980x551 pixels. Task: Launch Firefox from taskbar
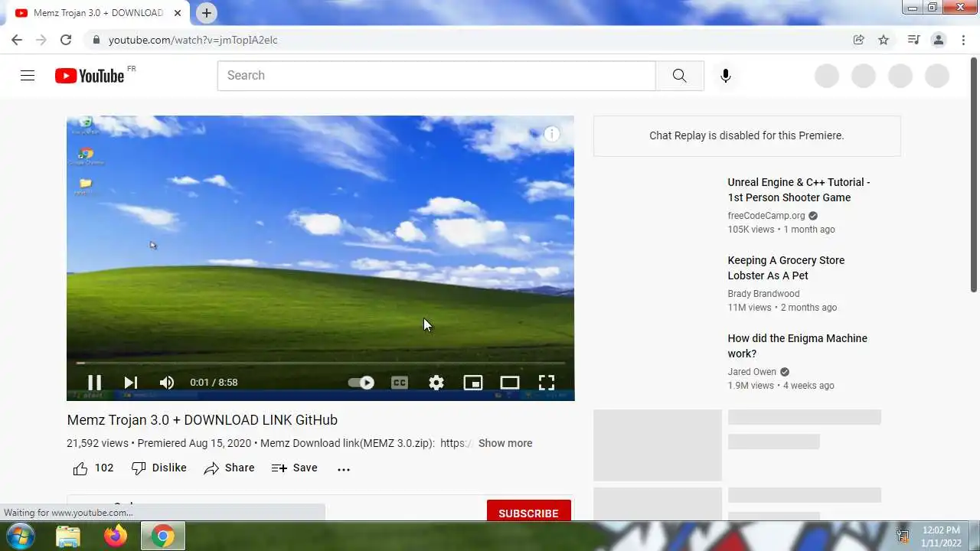116,536
